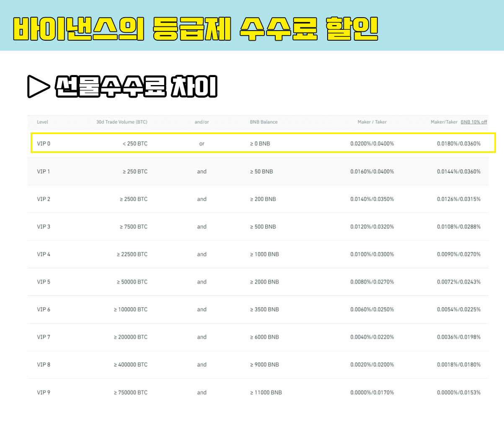
Task: Select the 0.0040%/0.0220% fee cell
Action: click(x=372, y=337)
